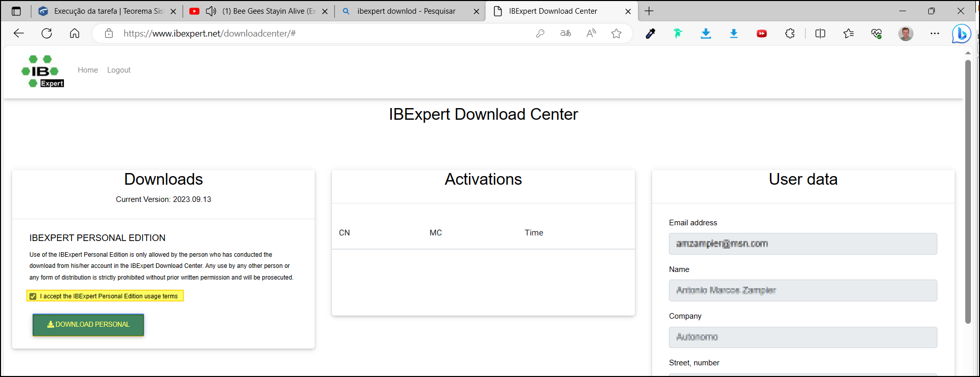
Task: Click the IBEXPERT PERSONAL EDITION heading
Action: (x=97, y=238)
